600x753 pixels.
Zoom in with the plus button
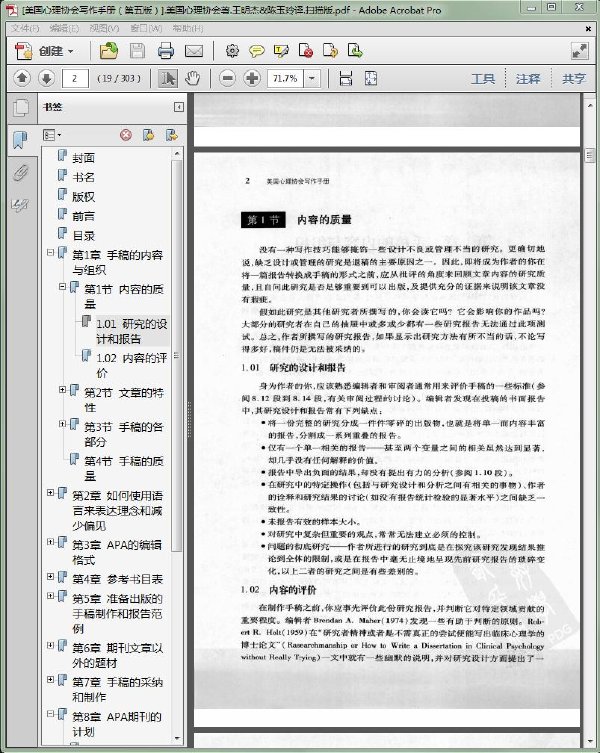(x=252, y=78)
